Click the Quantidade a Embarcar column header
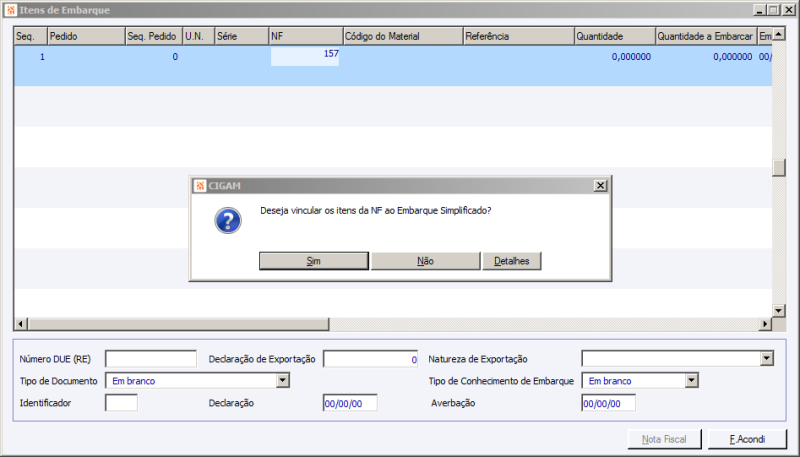 click(706, 36)
